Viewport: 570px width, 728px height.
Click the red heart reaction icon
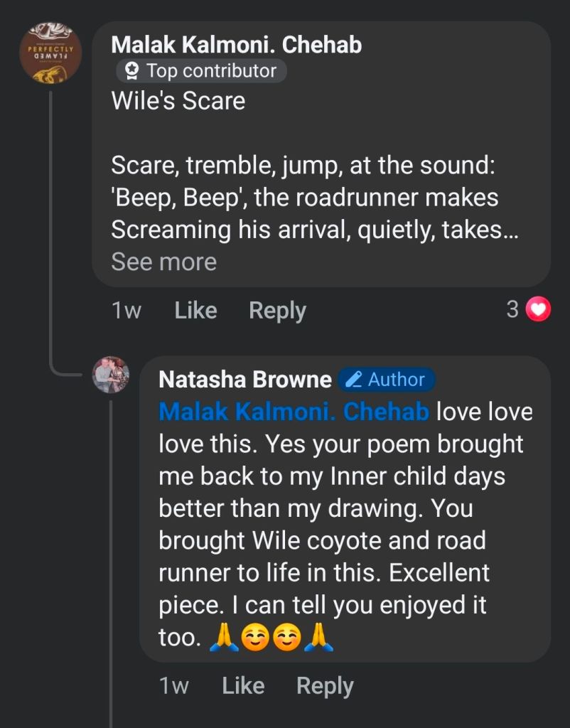(539, 310)
